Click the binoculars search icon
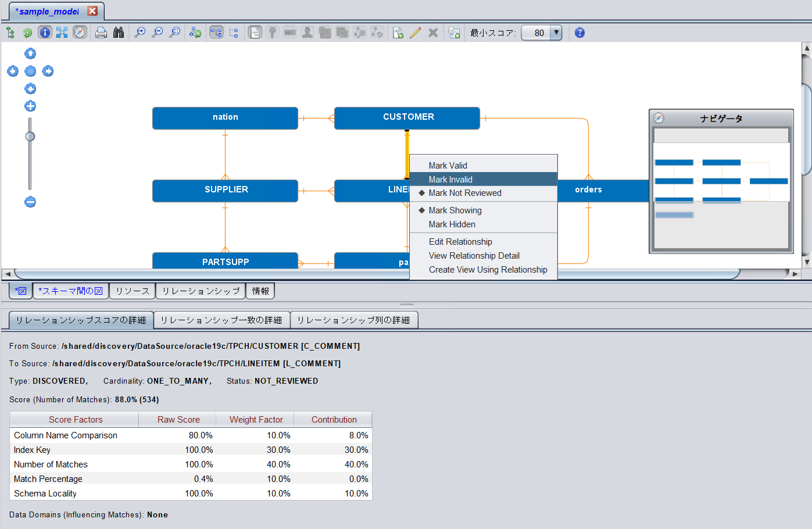The width and height of the screenshot is (812, 529). [x=119, y=33]
